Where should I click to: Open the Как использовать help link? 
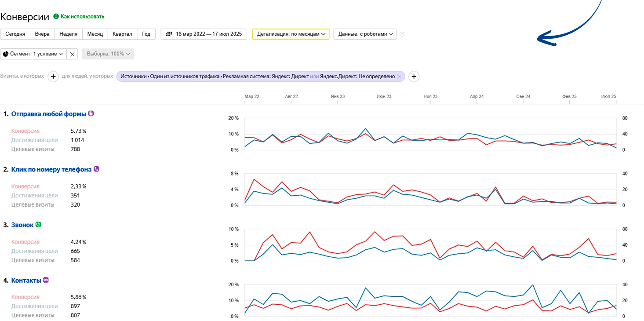pos(82,16)
